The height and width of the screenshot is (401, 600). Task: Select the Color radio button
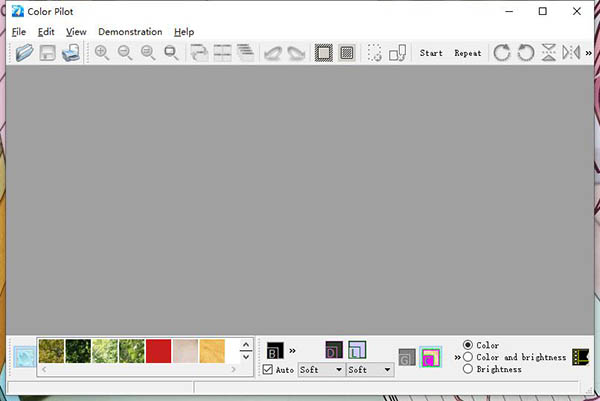(468, 345)
